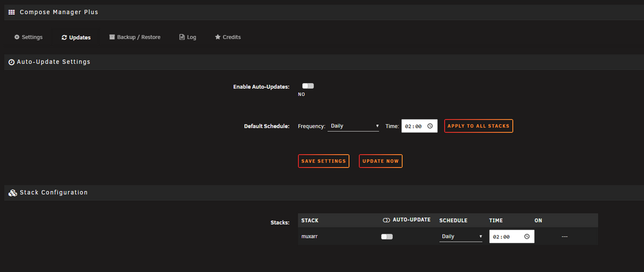Image resolution: width=644 pixels, height=272 pixels.
Task: Click the Update Now button
Action: [381, 161]
